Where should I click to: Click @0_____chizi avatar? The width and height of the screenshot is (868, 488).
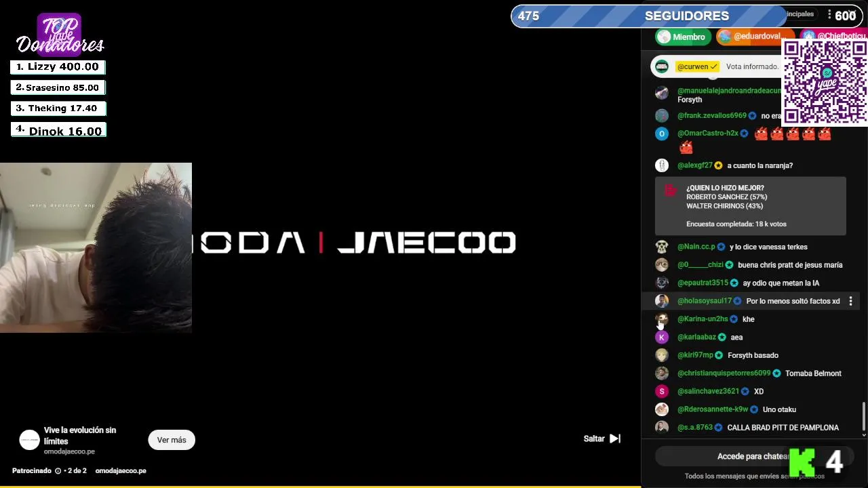(x=662, y=265)
